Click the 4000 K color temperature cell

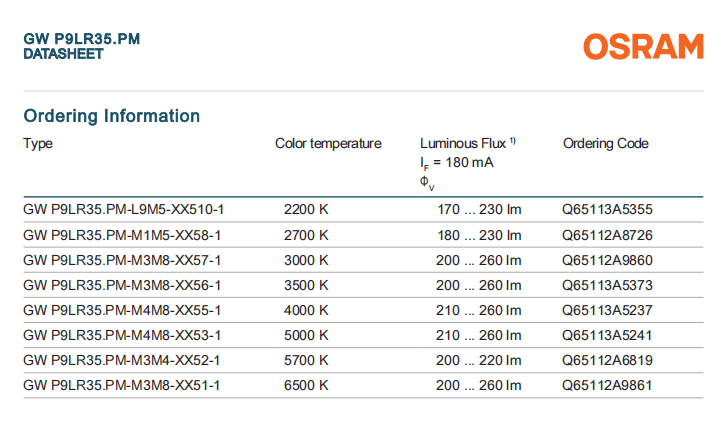306,311
